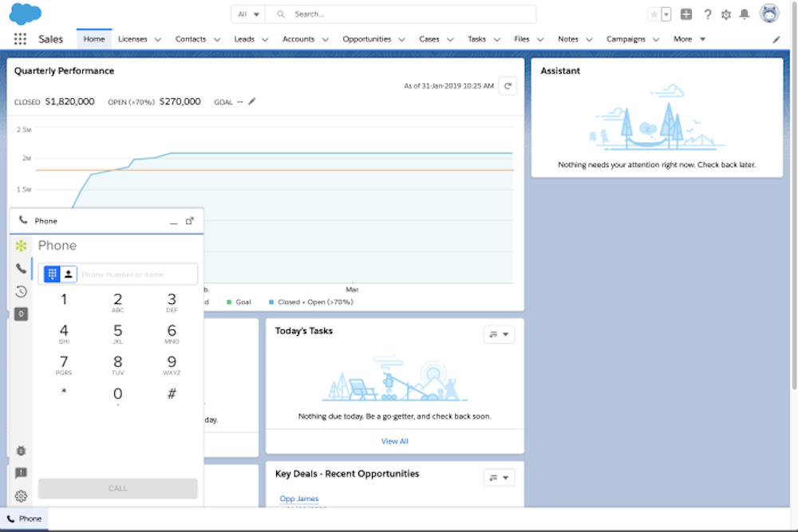Expand the Cases tab chevron
This screenshot has width=798, height=532.
450,40
